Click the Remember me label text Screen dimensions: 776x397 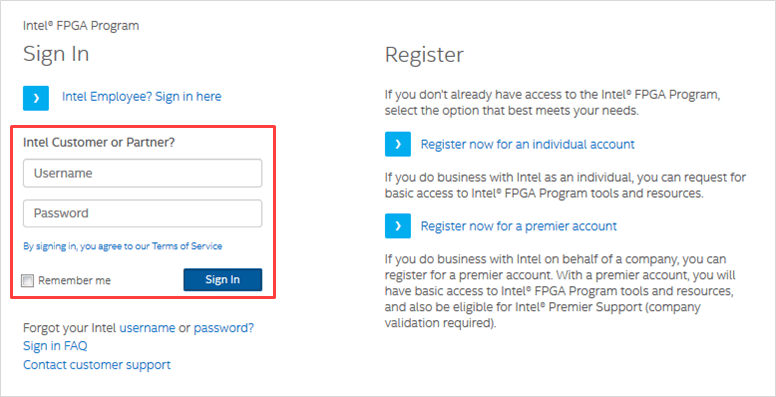click(x=75, y=281)
